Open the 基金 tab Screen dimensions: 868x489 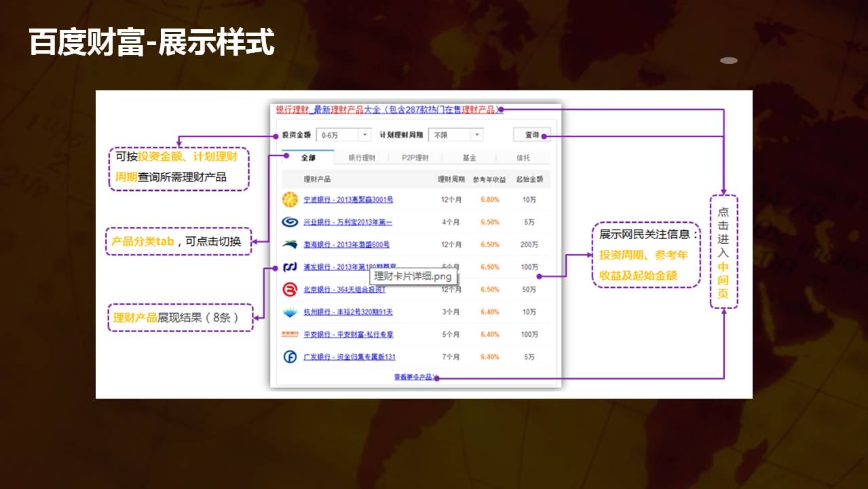point(469,158)
